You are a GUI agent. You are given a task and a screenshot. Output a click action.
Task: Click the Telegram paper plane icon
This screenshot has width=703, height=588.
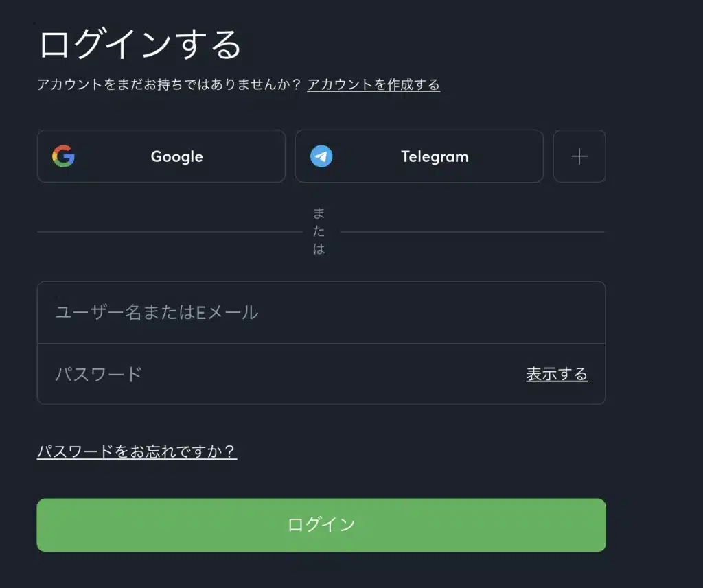click(x=321, y=156)
